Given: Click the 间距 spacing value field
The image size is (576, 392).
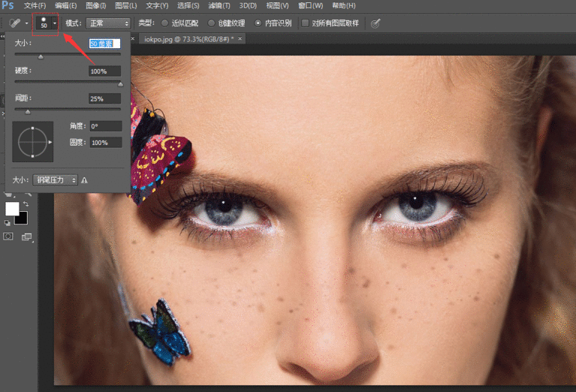Looking at the screenshot, I should point(104,98).
